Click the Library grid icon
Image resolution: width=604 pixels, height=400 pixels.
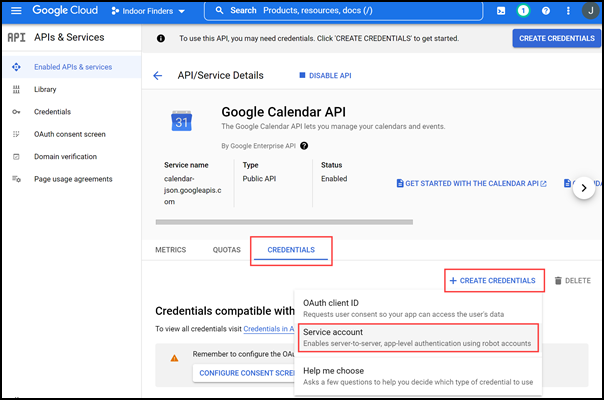tap(16, 89)
